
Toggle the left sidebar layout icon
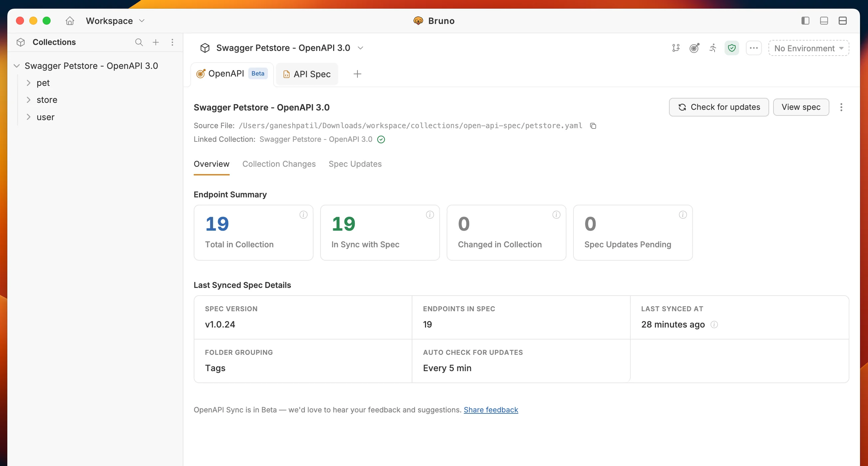click(x=805, y=21)
